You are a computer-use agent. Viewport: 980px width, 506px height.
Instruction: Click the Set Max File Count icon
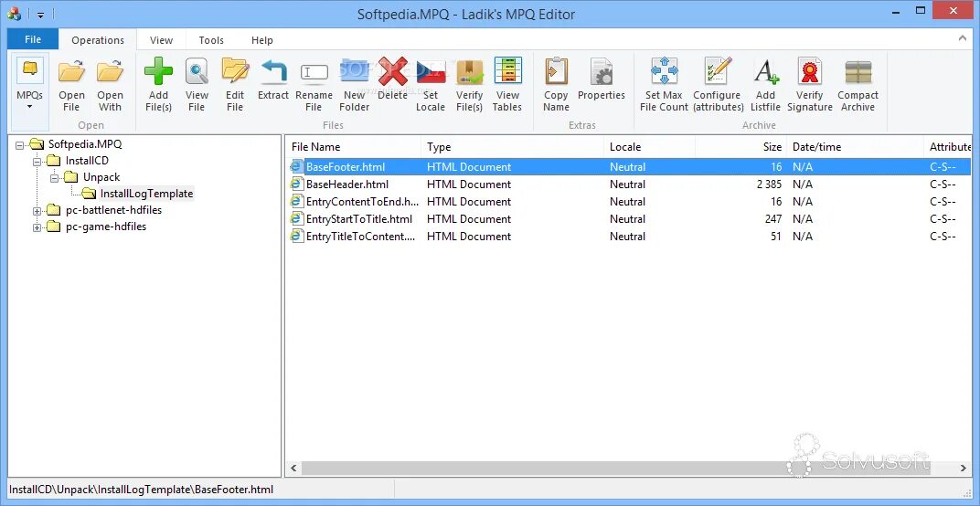coord(664,70)
